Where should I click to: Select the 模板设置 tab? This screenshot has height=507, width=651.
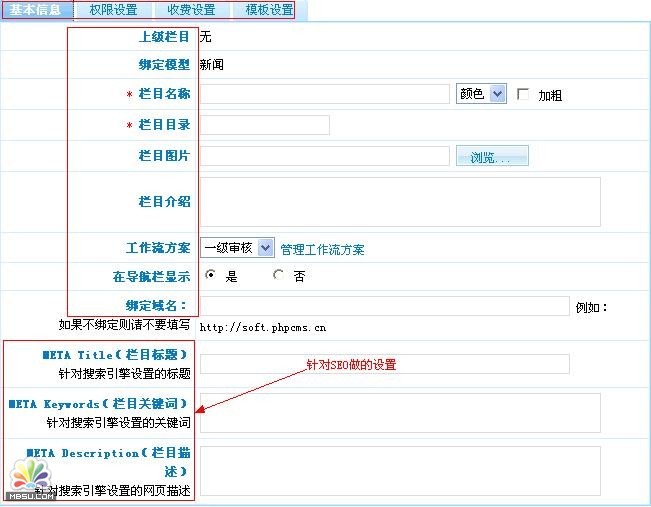coord(269,11)
